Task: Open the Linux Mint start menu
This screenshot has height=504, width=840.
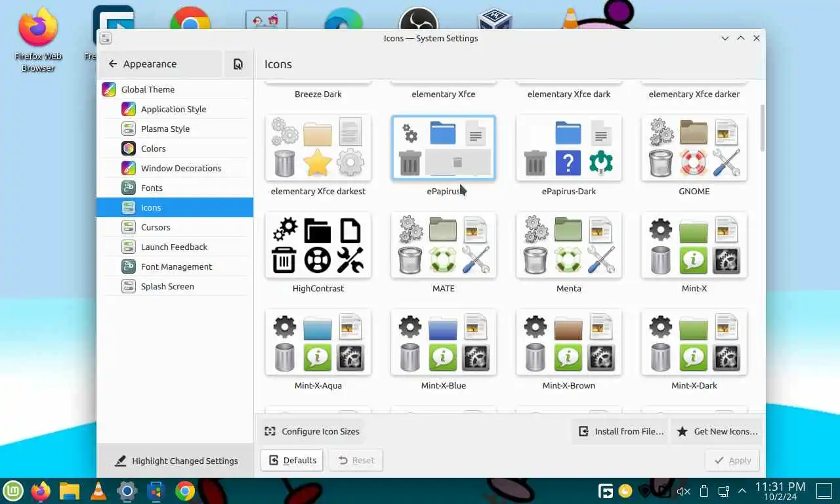Action: tap(13, 490)
